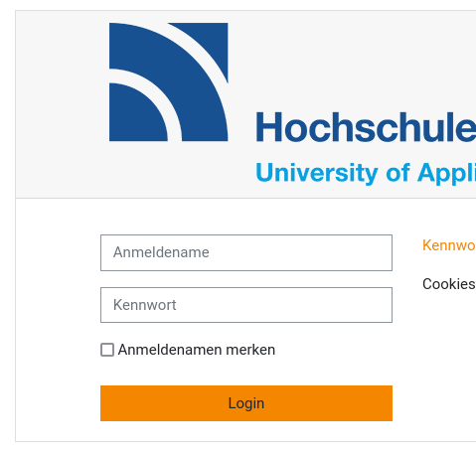
Task: Click the Cookies text beside the Kennwort field
Action: point(449,284)
